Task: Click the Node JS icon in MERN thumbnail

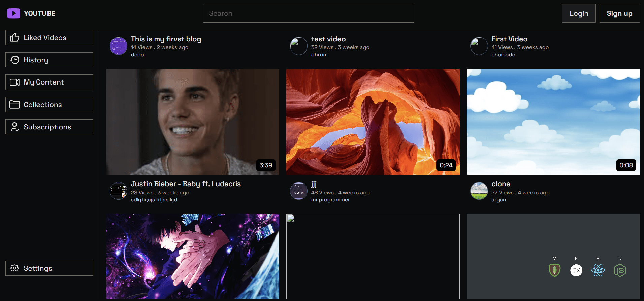Action: (620, 270)
